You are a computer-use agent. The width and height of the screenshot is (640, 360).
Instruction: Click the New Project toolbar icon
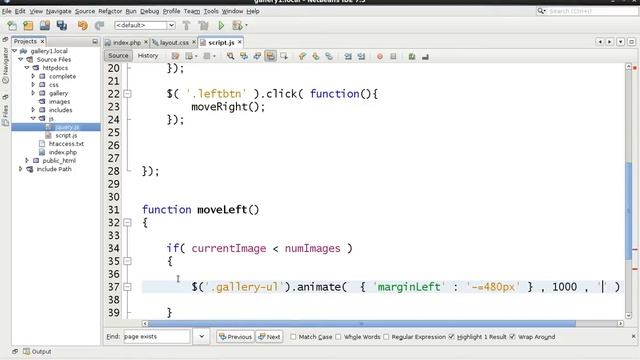(28, 25)
